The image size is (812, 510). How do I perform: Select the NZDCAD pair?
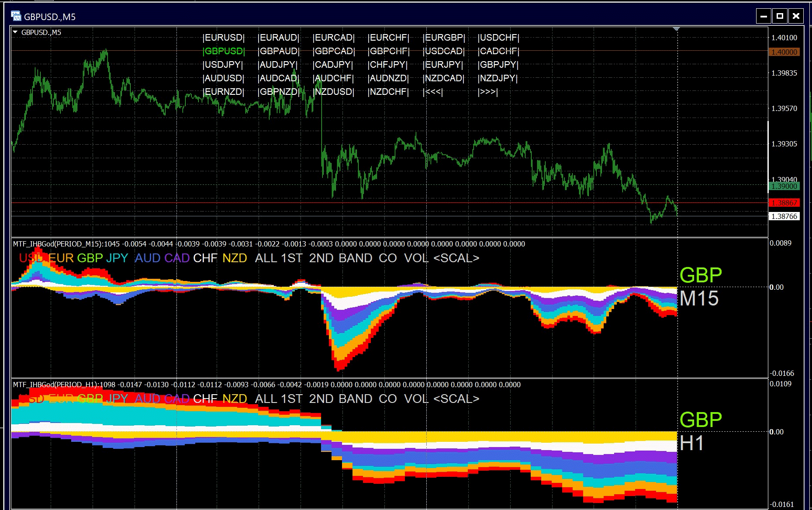(443, 78)
